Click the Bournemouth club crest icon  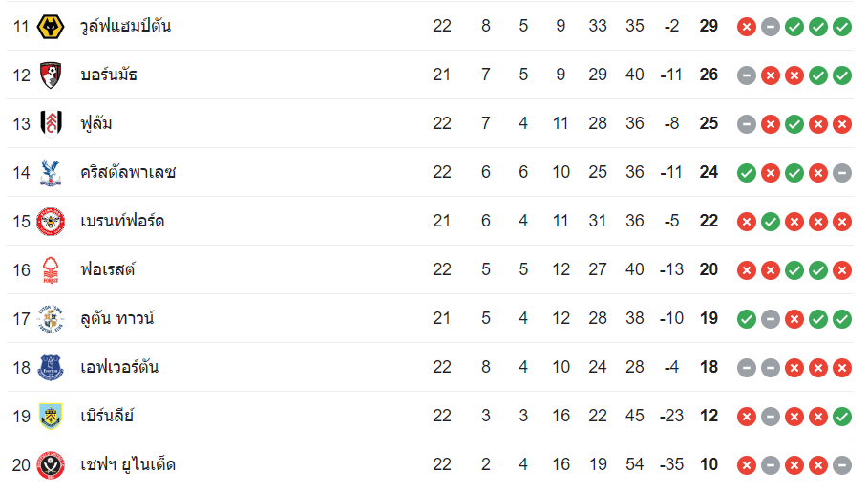coord(50,75)
